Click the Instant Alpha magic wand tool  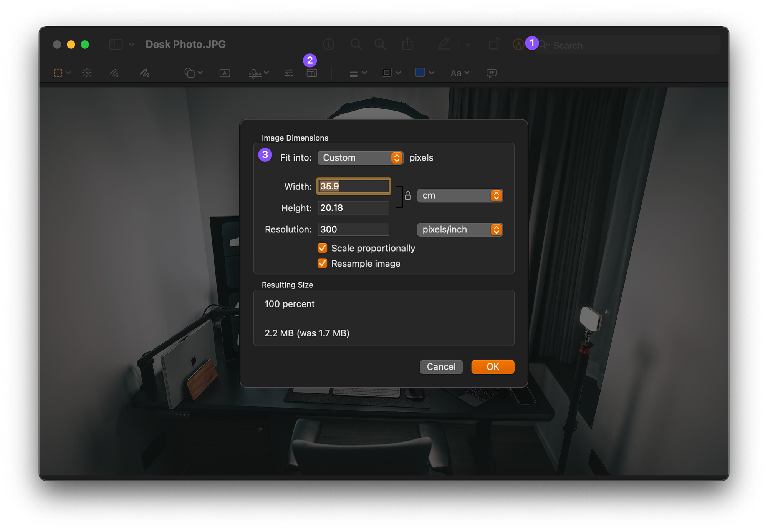click(87, 73)
